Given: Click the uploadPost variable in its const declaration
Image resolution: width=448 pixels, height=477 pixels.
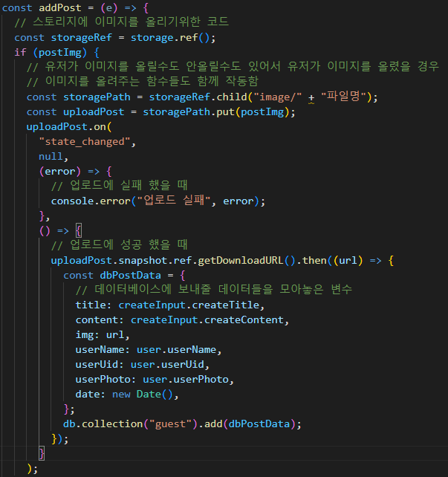Looking at the screenshot, I should (94, 112).
